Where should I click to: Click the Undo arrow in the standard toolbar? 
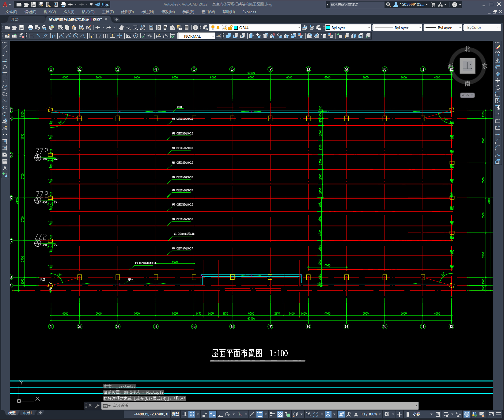tap(98, 28)
